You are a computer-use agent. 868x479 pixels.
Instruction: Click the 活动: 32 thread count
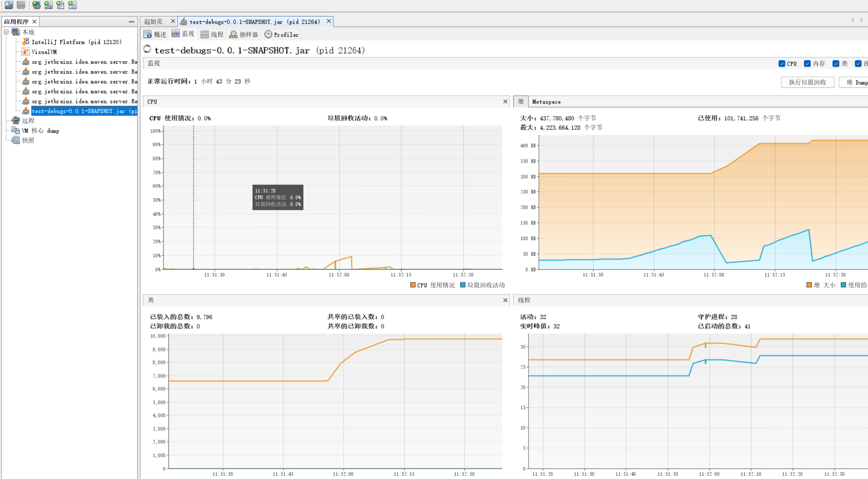pyautogui.click(x=533, y=316)
